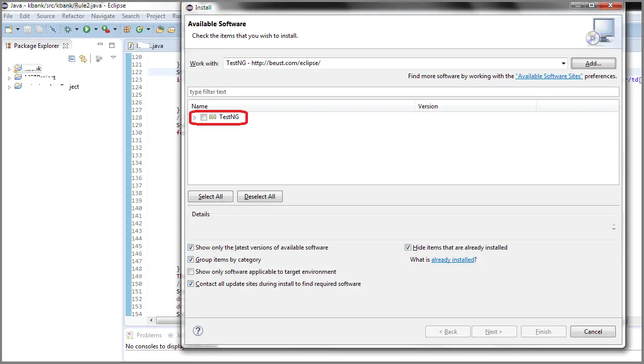The image size is (644, 364).
Task: Close the Package Explorer view tab
Action: [x=66, y=45]
